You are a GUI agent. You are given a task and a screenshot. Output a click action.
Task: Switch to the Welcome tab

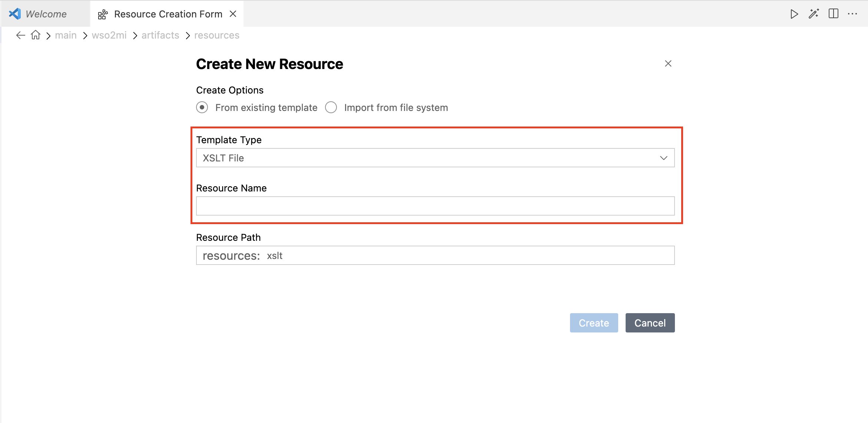[x=46, y=14]
